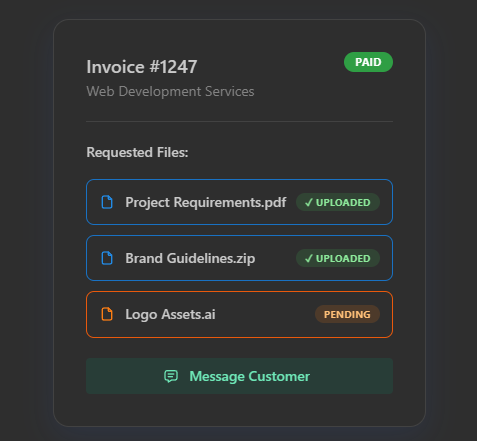The image size is (477, 441).
Task: Click the UPLOADED label for Project Requirements.pdf
Action: [x=343, y=202]
